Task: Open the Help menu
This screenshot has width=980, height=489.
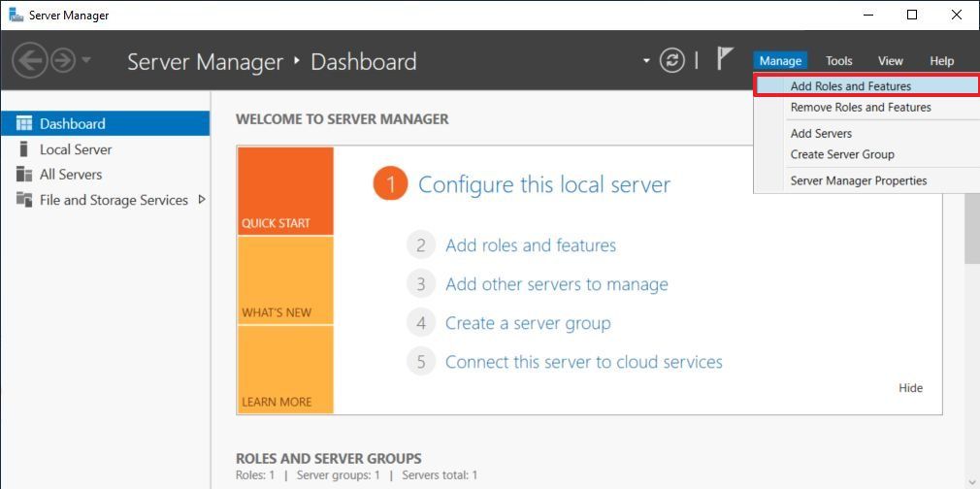Action: tap(941, 61)
